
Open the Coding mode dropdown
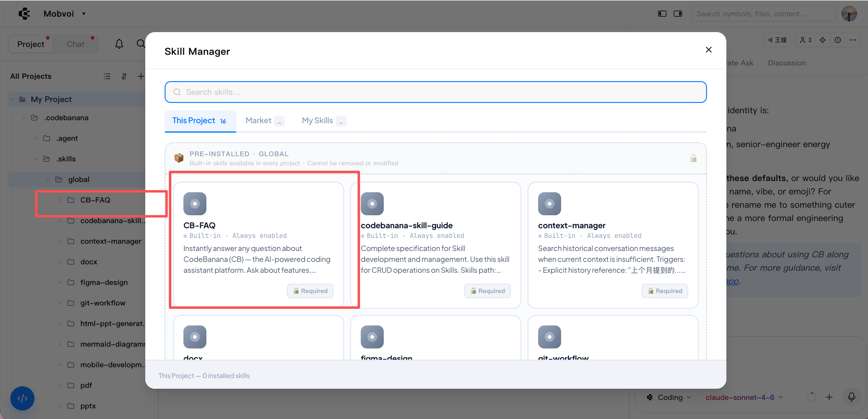click(669, 398)
